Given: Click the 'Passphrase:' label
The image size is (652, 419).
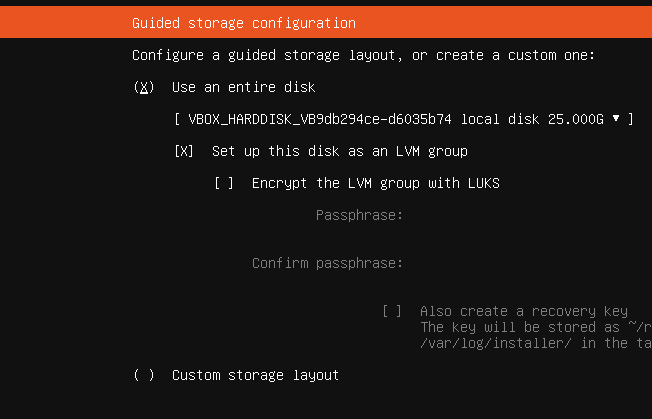Looking at the screenshot, I should click(x=359, y=215).
